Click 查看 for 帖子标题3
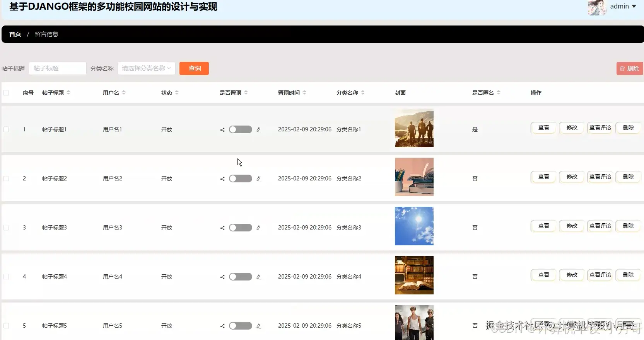The width and height of the screenshot is (644, 340). [543, 226]
